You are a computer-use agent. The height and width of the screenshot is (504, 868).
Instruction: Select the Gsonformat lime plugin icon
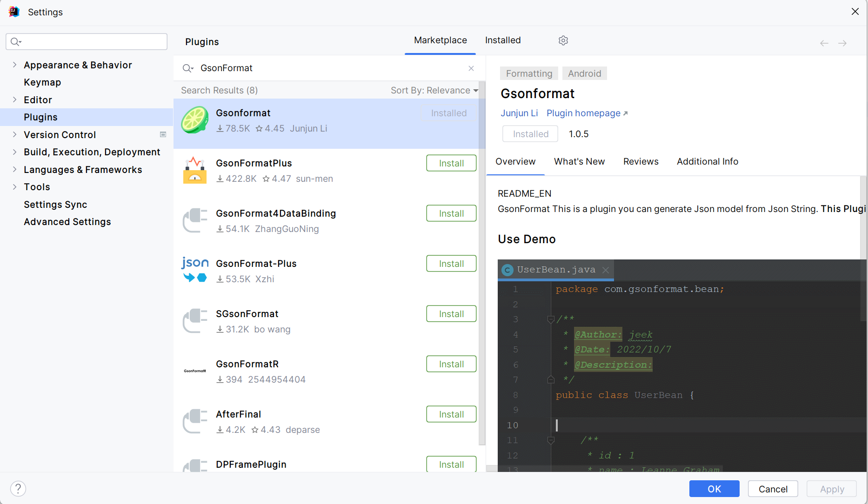click(194, 120)
